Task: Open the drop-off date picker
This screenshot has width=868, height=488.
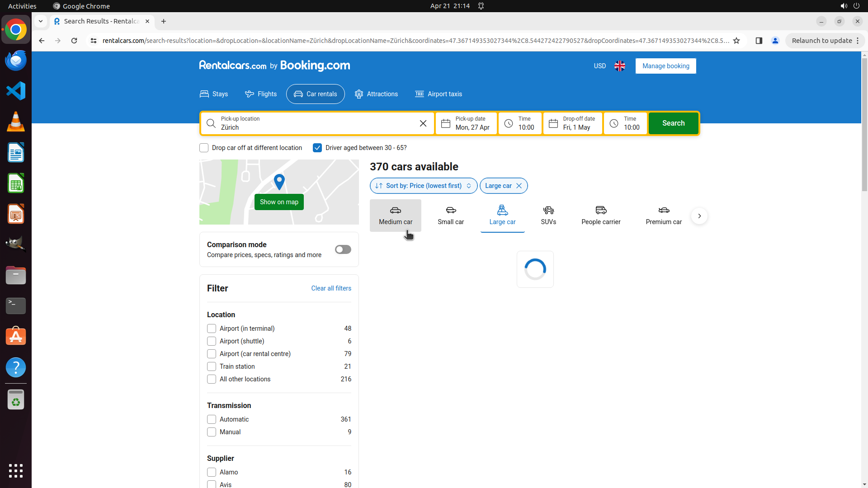Action: (572, 123)
